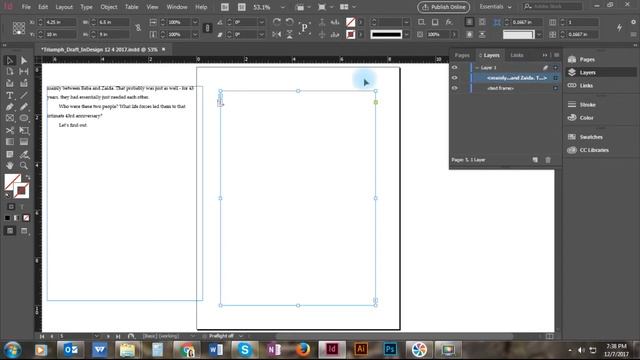Select the Type tool
The width and height of the screenshot is (640, 360).
point(10,95)
